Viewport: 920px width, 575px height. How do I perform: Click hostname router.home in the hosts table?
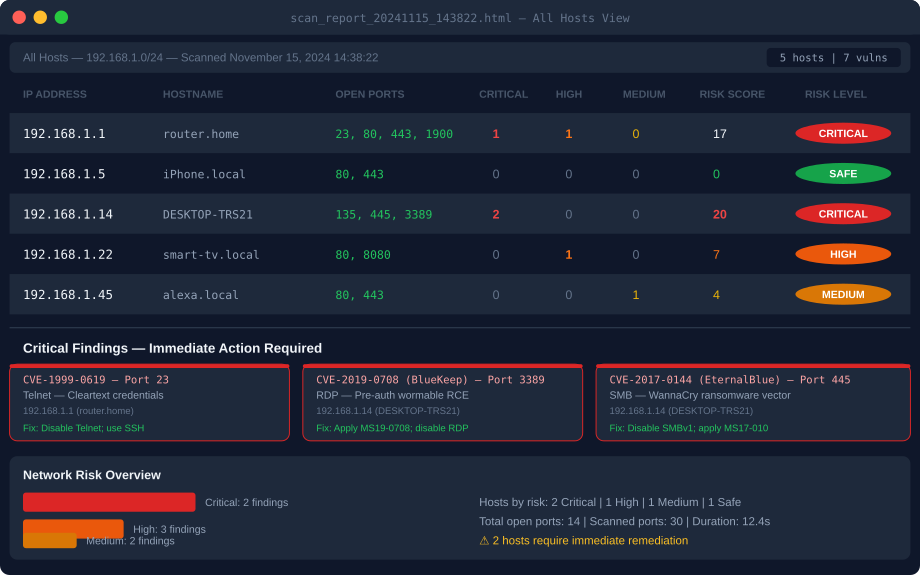(201, 134)
